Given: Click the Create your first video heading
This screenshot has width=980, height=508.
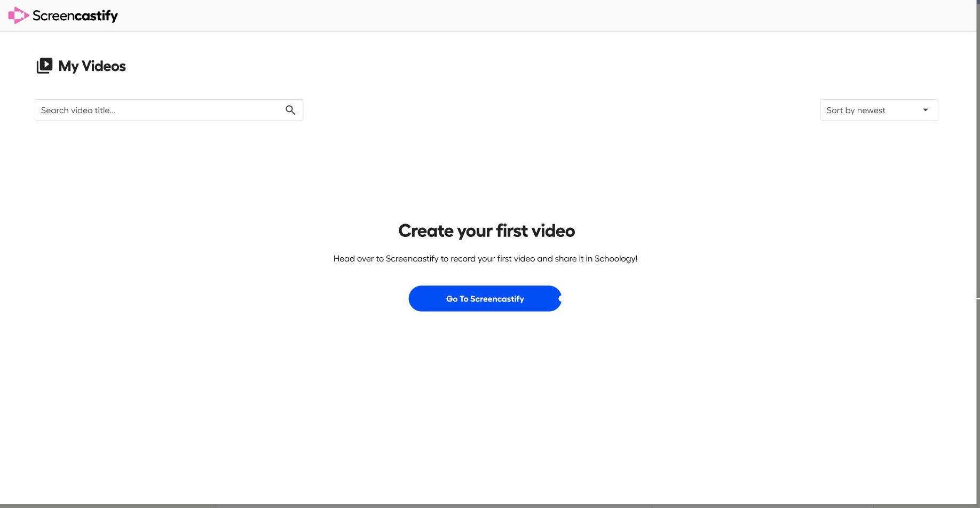Looking at the screenshot, I should point(486,231).
